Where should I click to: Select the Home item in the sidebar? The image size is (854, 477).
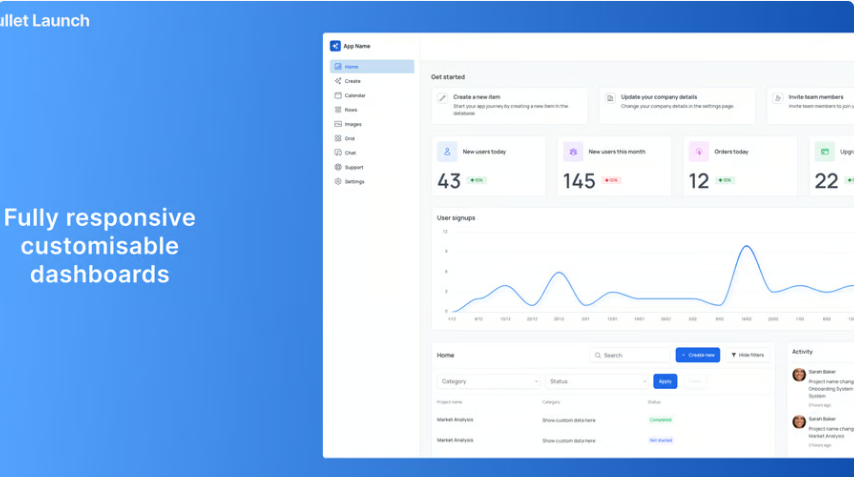371,67
